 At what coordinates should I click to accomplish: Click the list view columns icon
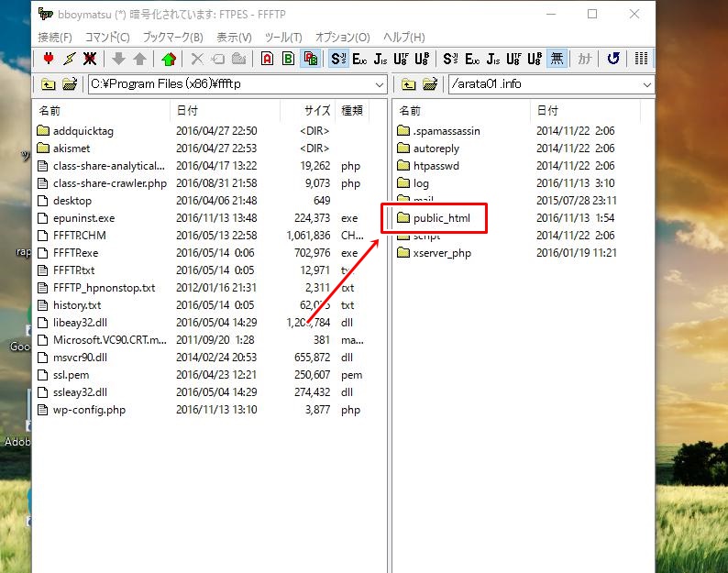click(x=641, y=59)
